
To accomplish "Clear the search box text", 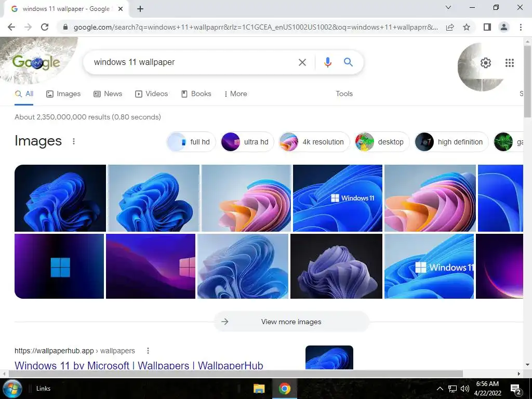I will [302, 62].
